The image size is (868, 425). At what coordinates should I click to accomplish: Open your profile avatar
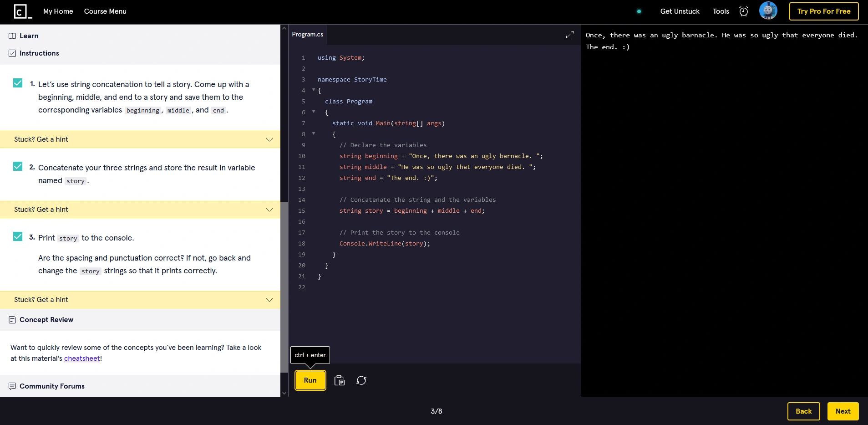[768, 10]
